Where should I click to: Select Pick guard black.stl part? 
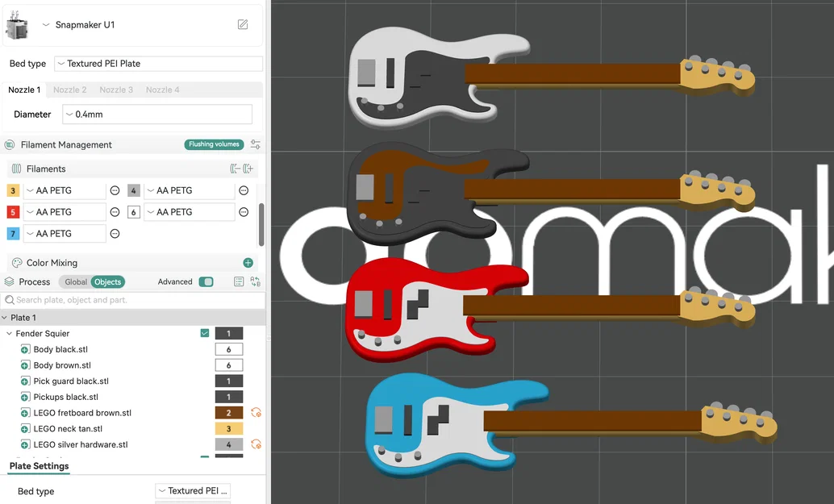coord(71,381)
